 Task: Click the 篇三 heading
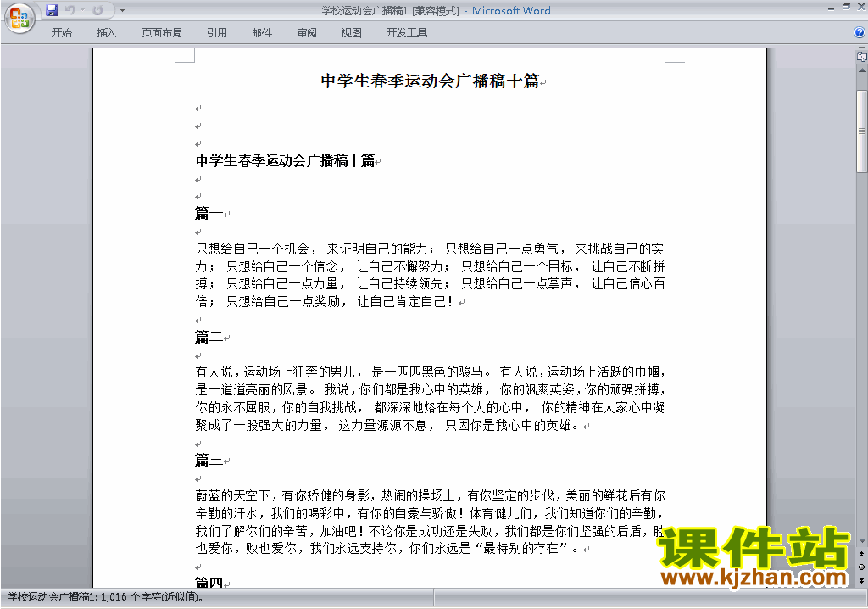209,460
